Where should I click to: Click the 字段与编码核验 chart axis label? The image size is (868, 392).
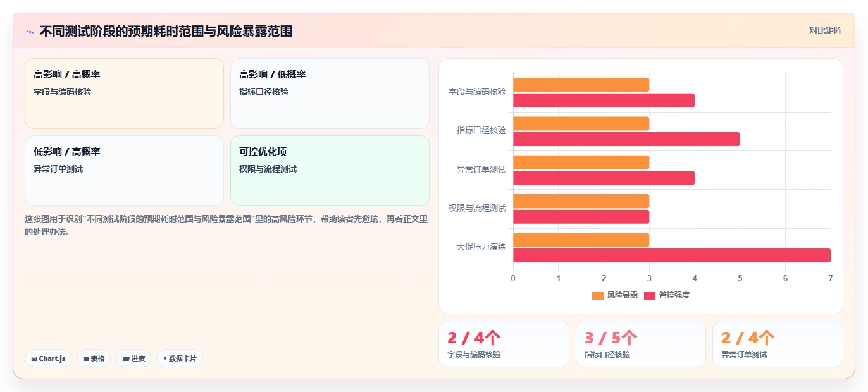tap(477, 92)
